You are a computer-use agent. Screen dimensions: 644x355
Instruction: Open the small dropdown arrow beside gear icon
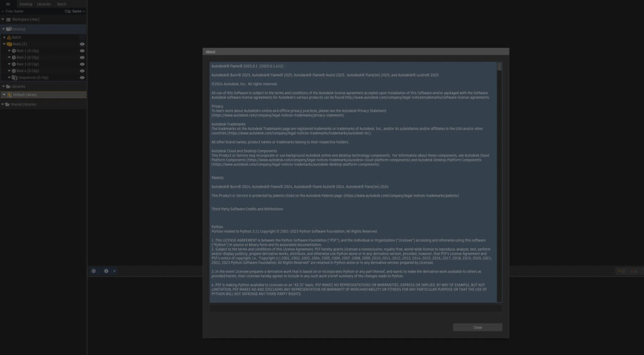click(114, 271)
